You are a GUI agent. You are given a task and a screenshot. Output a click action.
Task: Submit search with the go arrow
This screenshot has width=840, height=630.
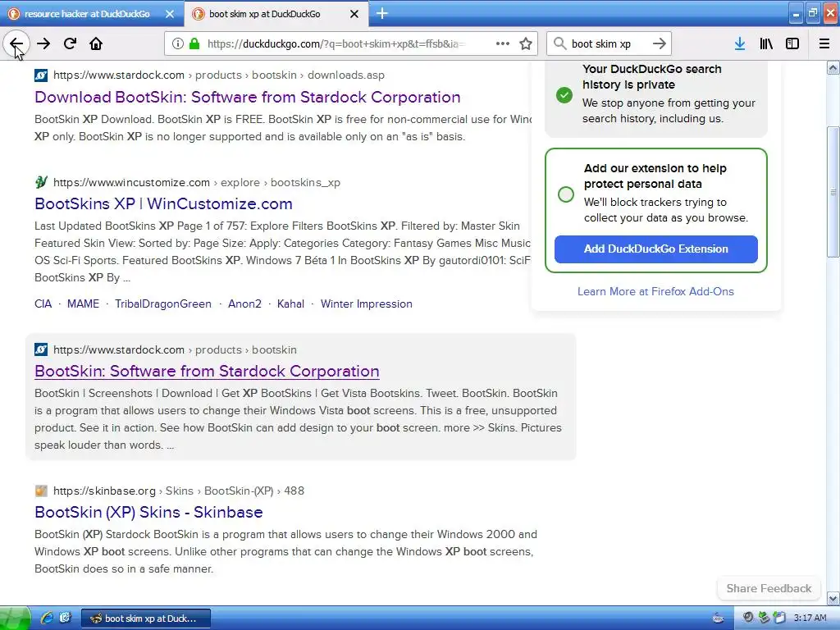(660, 43)
